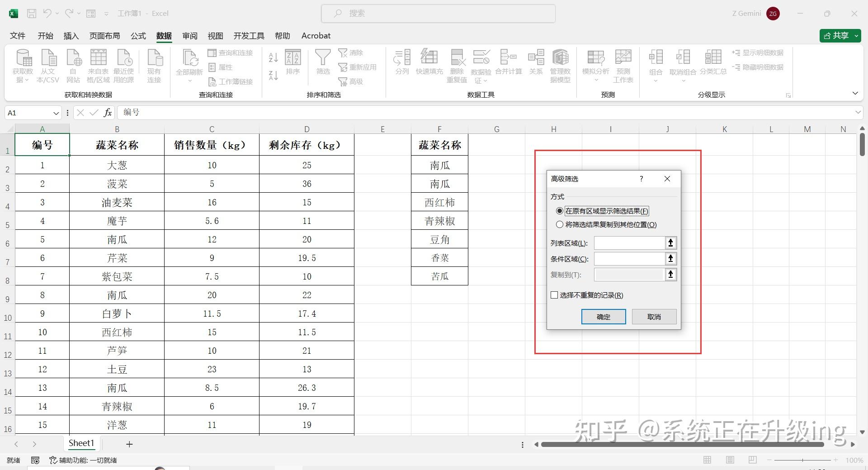Screen dimensions: 868x470
Task: Switch to Page Break Preview button
Action: (x=753, y=460)
